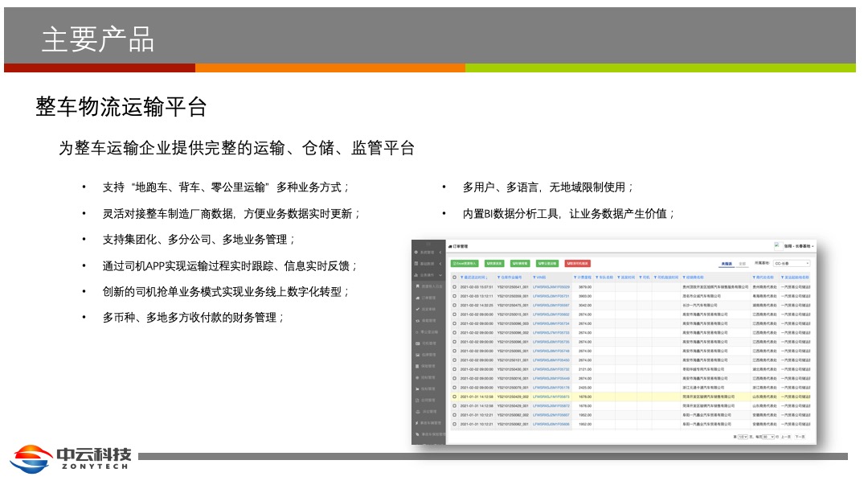Image resolution: width=868 pixels, height=489 pixels.
Task: Toggle the select-all checkbox in table header
Action: [454, 277]
